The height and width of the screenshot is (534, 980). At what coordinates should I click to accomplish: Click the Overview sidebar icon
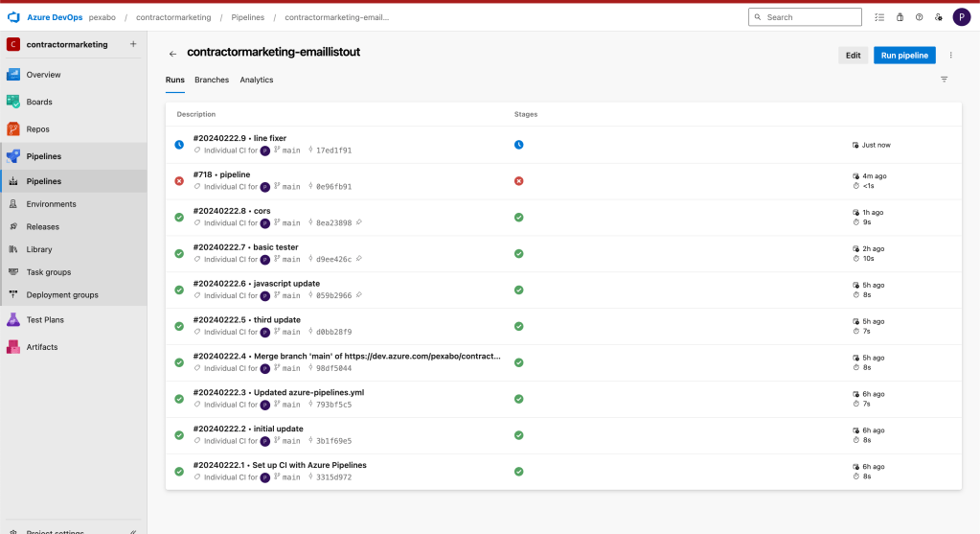click(13, 75)
